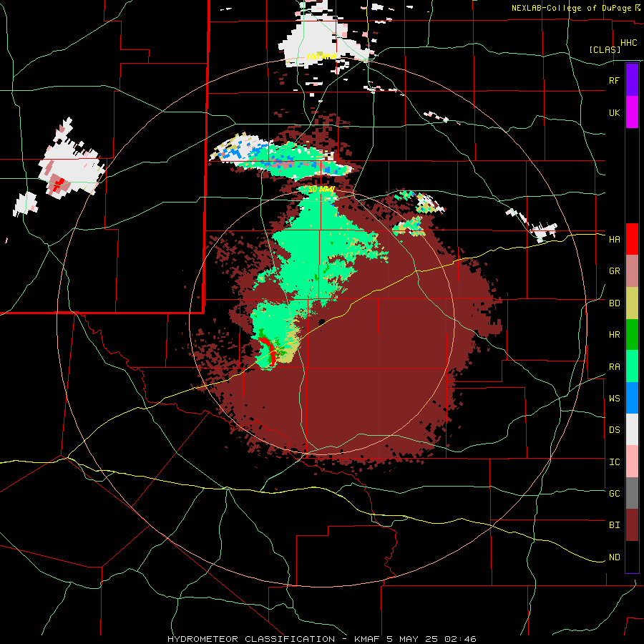Click the DS legend label
Viewport: 644px width, 644px height.
click(614, 430)
